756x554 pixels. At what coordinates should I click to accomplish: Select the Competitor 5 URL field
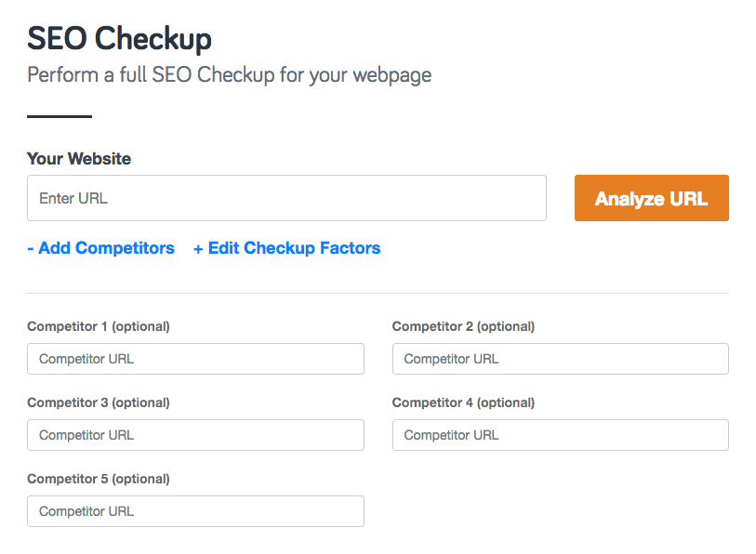195,511
